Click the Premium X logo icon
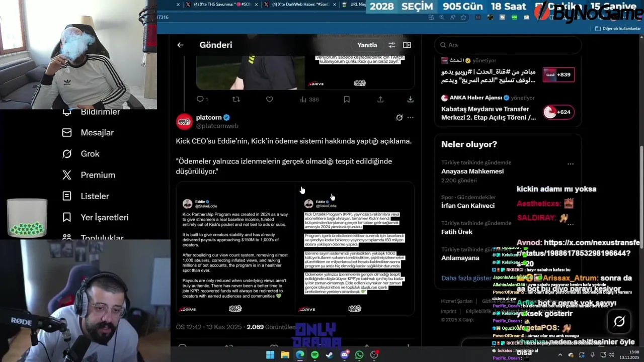This screenshot has width=644, height=362. [67, 175]
